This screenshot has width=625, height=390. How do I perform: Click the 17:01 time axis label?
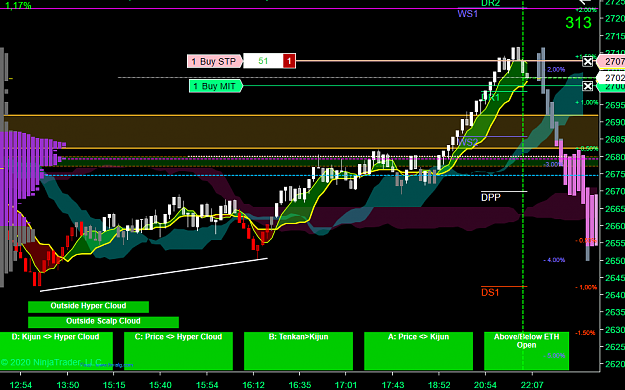346,385
